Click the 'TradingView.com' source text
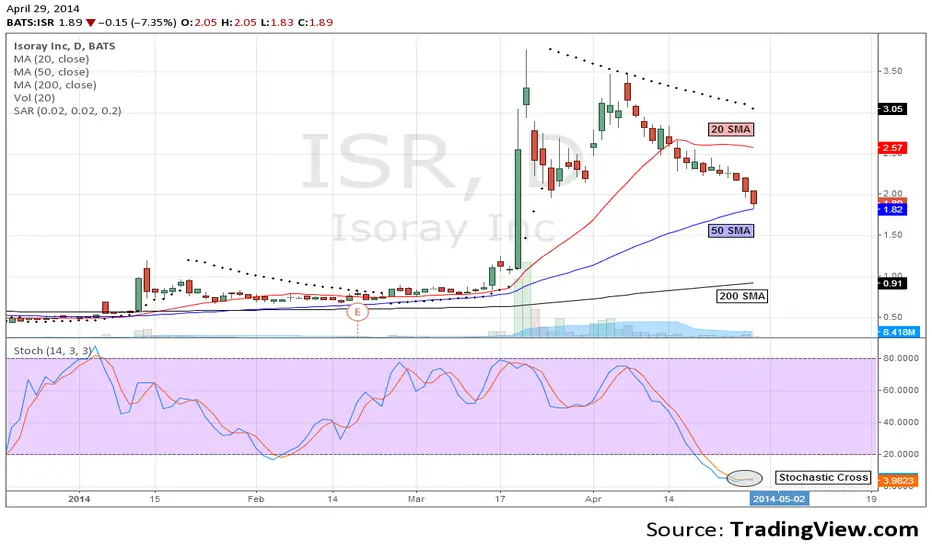 click(x=824, y=529)
